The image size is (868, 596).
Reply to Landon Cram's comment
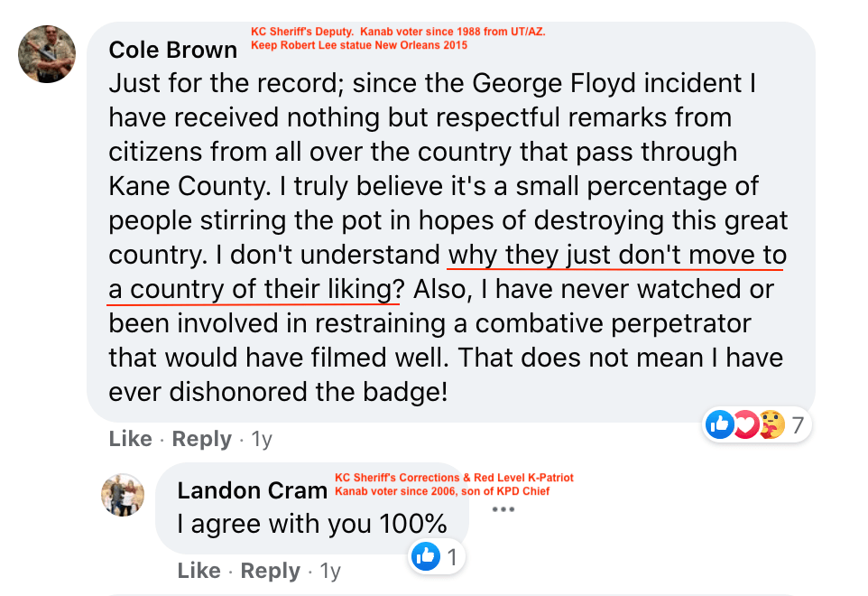(270, 571)
